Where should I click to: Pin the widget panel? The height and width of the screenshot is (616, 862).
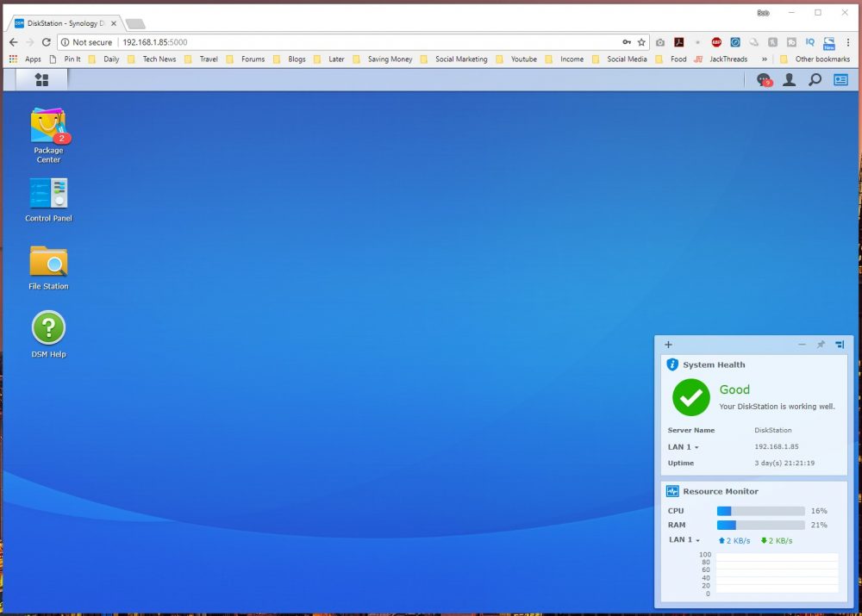(x=821, y=345)
